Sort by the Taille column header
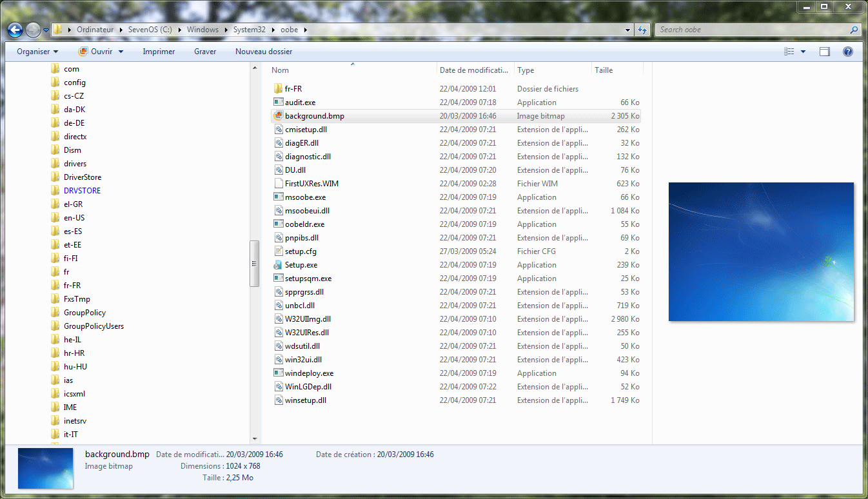Viewport: 868px width, 499px height. click(x=617, y=70)
